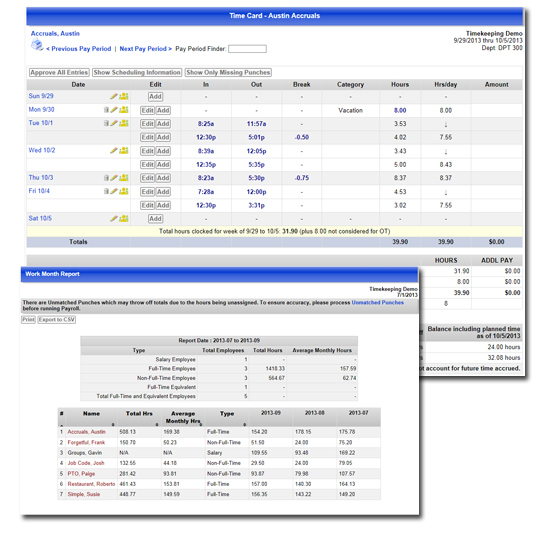The width and height of the screenshot is (550, 550).
Task: Click the gray trash icon on Thu 10/3
Action: point(106,178)
